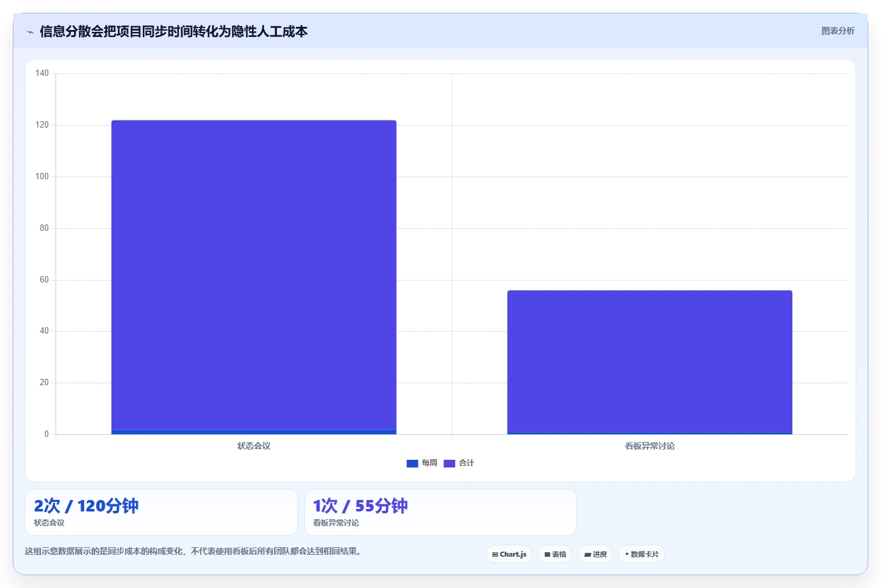Click the 图表分析 label in header
The image size is (881, 588).
(x=838, y=31)
